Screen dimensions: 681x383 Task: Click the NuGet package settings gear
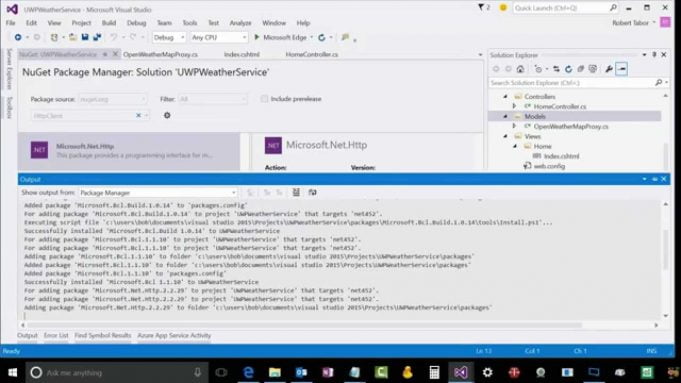tap(167, 116)
